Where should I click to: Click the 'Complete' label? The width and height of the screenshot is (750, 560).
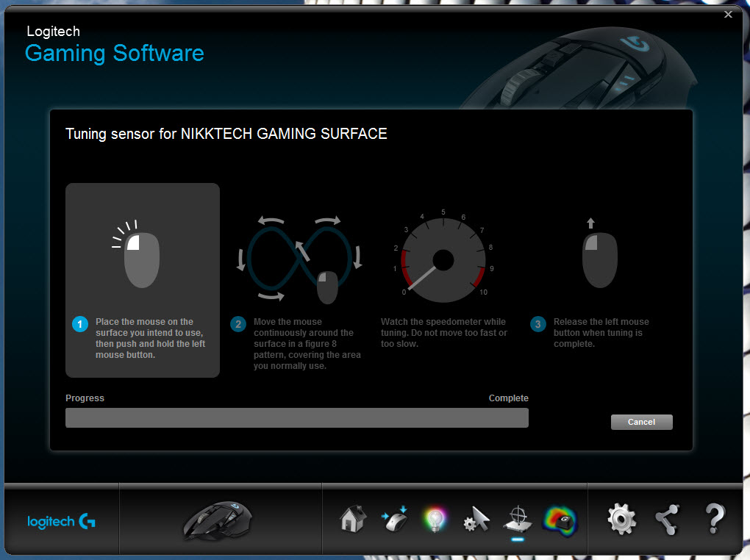tap(508, 398)
